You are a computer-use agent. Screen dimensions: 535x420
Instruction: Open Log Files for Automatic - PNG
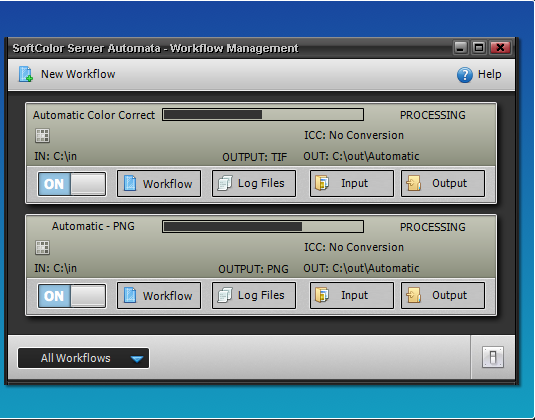(x=254, y=295)
